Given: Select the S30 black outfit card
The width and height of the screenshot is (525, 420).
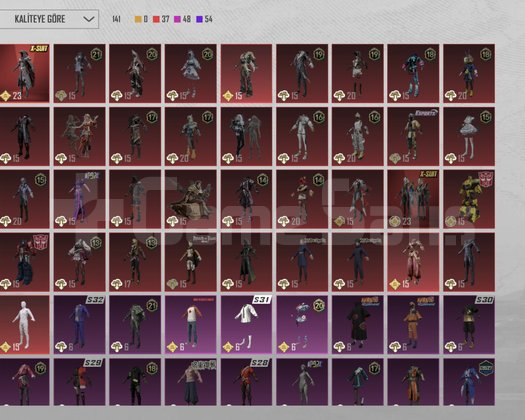Looking at the screenshot, I should (469, 325).
